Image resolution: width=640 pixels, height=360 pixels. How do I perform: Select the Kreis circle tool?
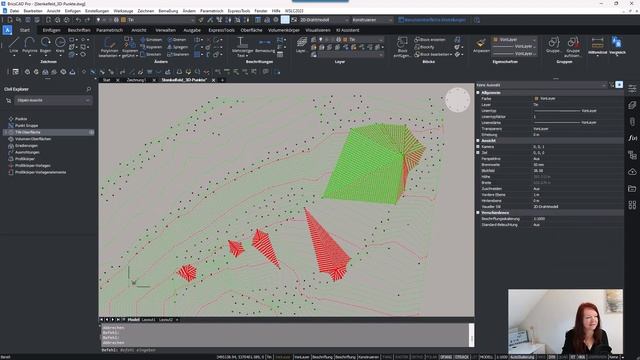click(60, 45)
